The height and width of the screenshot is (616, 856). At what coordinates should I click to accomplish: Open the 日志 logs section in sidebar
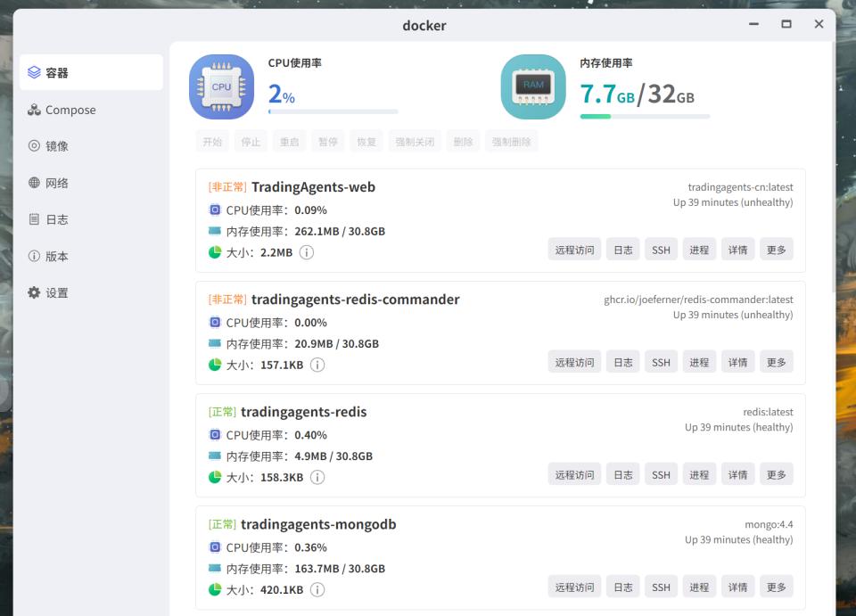pyautogui.click(x=91, y=218)
